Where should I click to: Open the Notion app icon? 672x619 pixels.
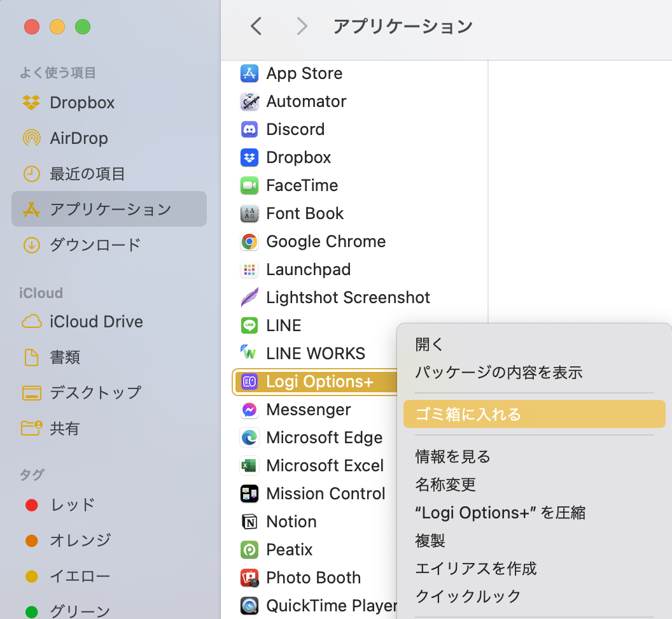pos(249,522)
